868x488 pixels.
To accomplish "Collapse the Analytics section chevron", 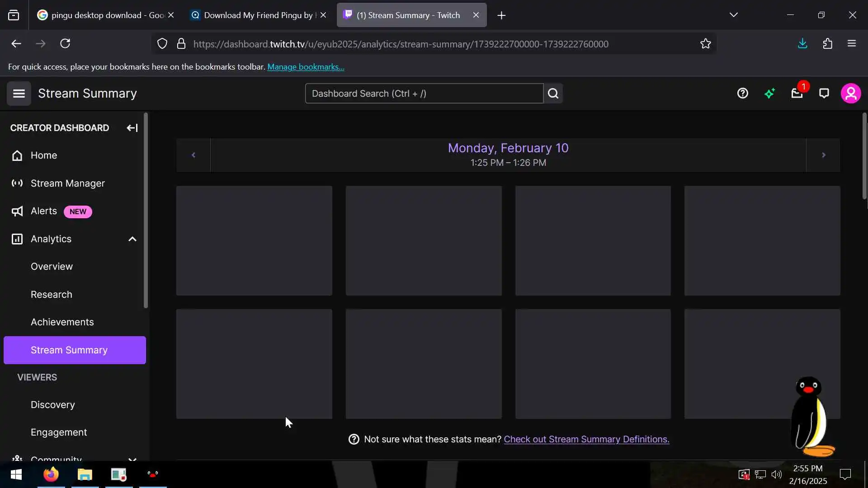I will point(132,239).
